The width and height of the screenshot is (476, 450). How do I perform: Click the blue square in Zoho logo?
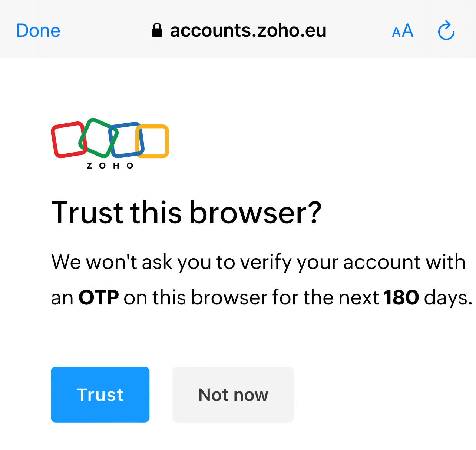click(126, 140)
